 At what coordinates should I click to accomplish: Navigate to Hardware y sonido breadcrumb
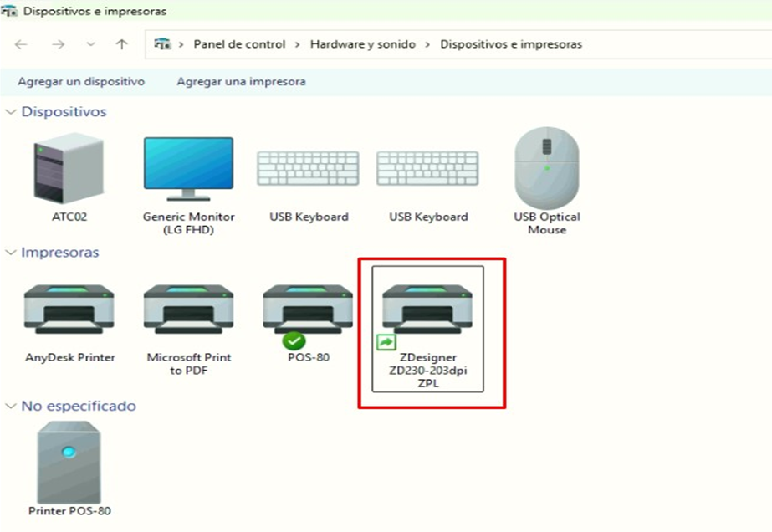point(362,44)
